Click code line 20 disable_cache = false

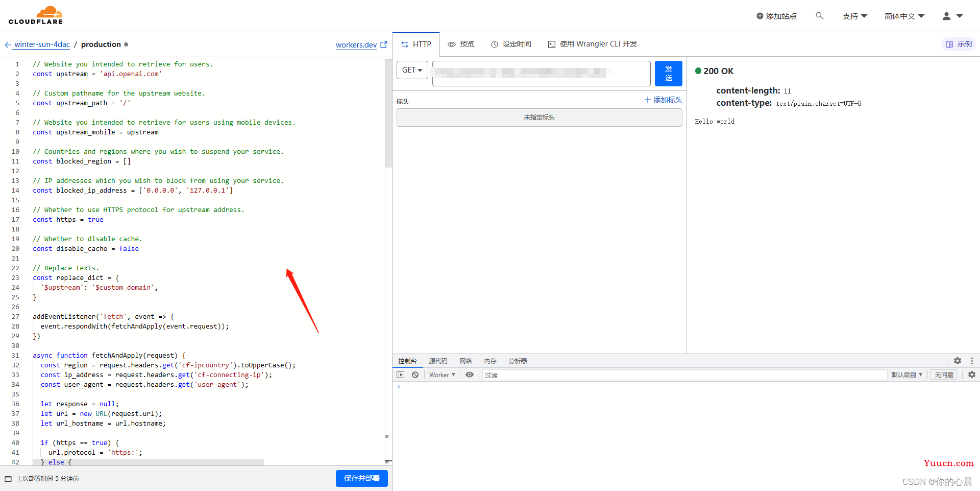(x=86, y=249)
